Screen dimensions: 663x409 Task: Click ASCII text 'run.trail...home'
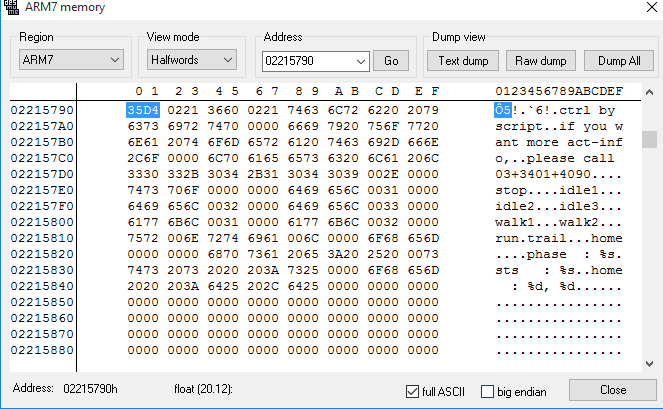click(x=559, y=239)
